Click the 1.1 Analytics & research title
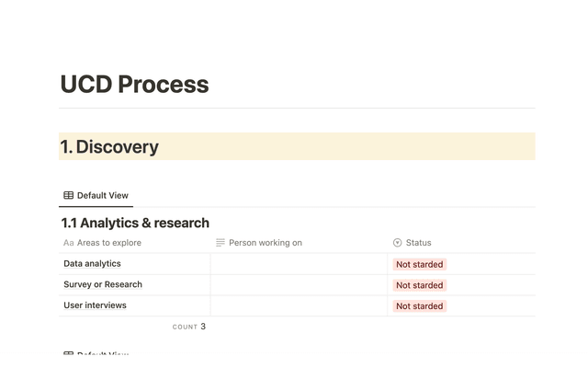This screenshot has height=368, width=588. point(135,223)
